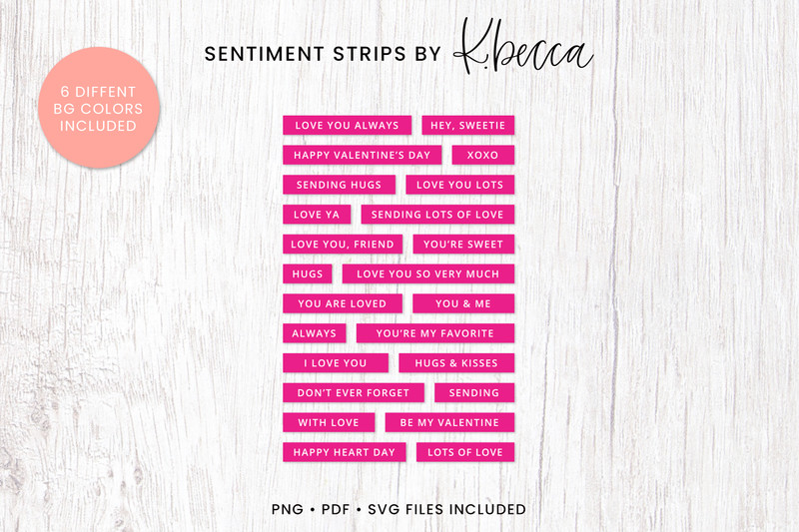This screenshot has height=532, width=799.
Task: Click the "You & Me" strip
Action: [x=462, y=303]
